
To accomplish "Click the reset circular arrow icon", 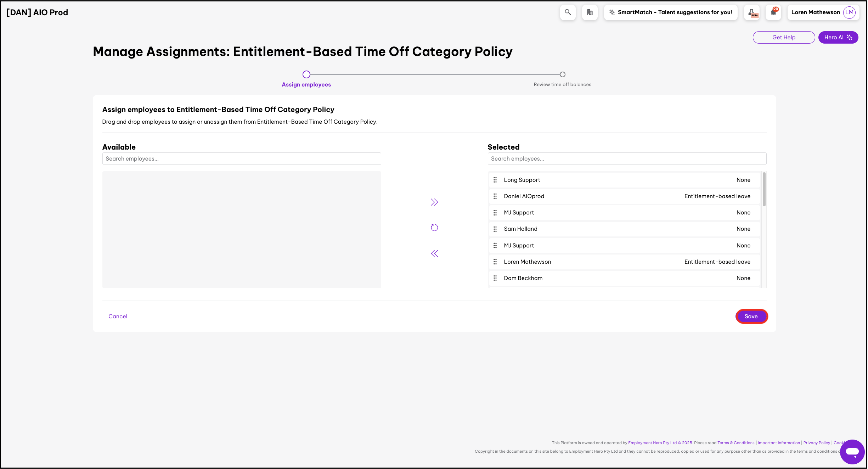I will (x=434, y=228).
